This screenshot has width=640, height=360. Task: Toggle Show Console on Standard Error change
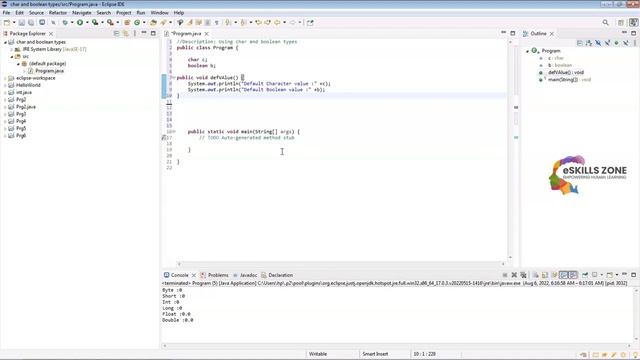click(x=573, y=275)
